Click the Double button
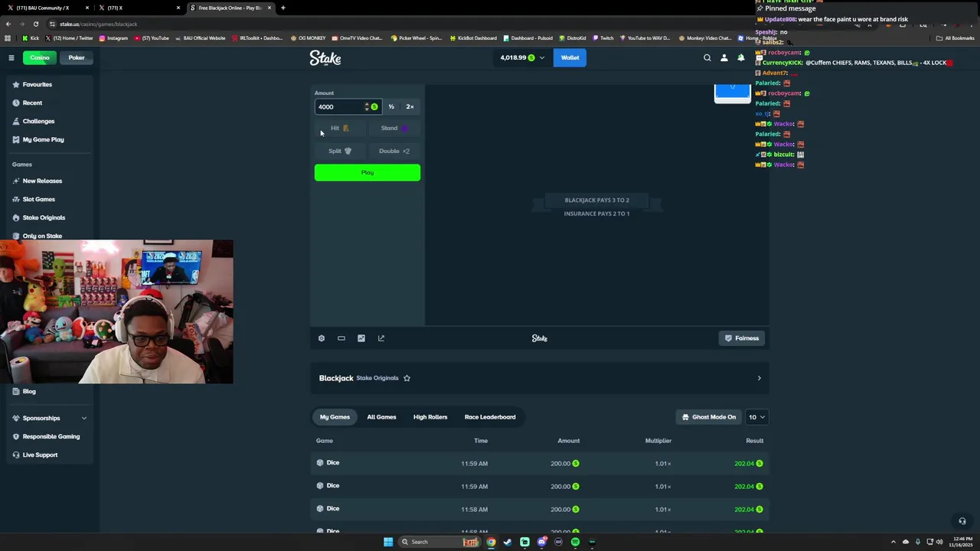 394,151
